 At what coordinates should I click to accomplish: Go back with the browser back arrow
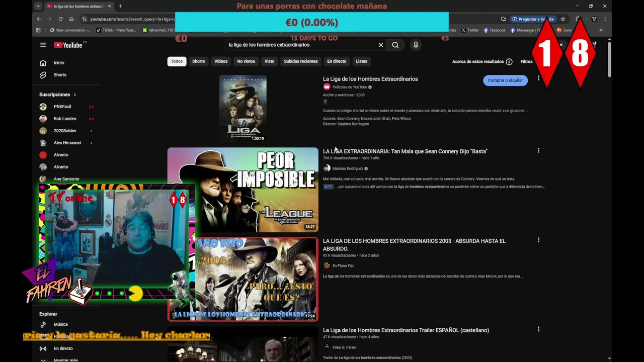click(x=39, y=19)
